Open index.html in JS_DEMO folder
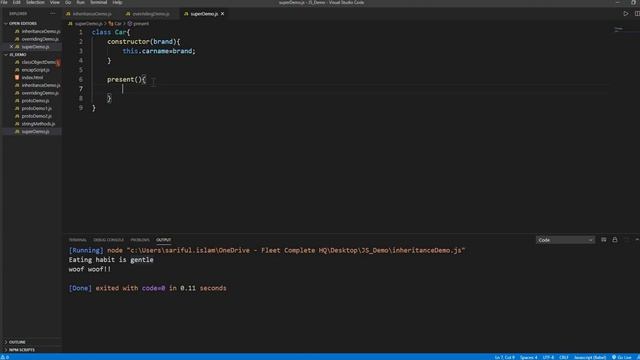The height and width of the screenshot is (360, 640). click(32, 78)
